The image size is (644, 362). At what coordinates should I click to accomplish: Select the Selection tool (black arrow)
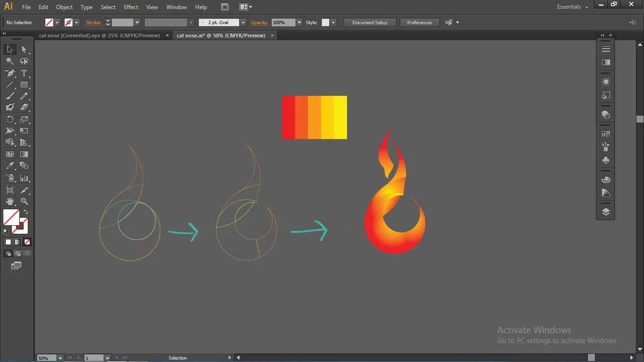pyautogui.click(x=10, y=49)
